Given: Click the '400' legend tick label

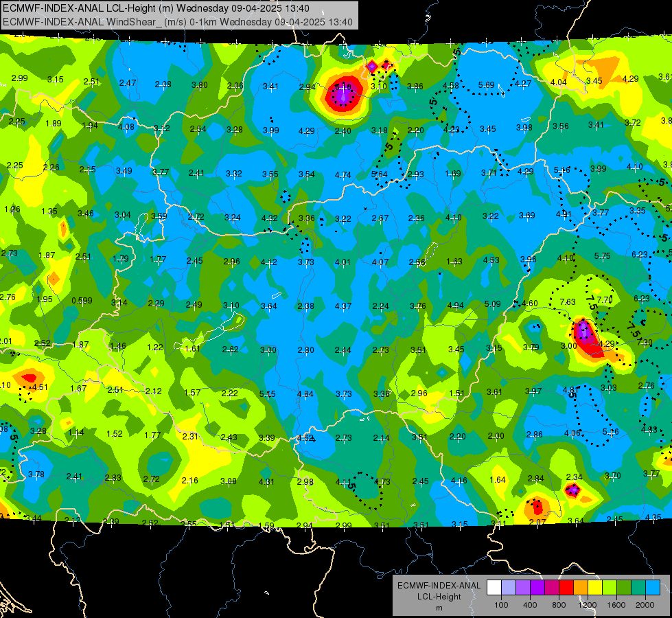Looking at the screenshot, I should click(530, 605).
